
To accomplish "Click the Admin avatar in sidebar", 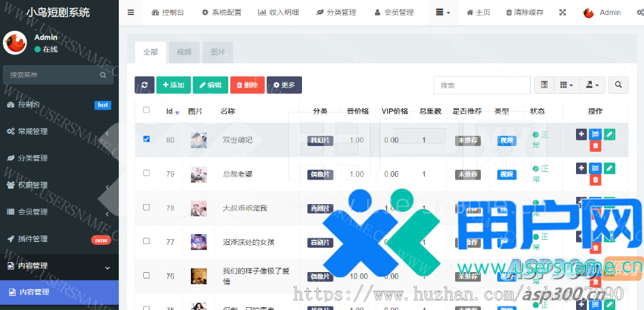I will tap(15, 43).
